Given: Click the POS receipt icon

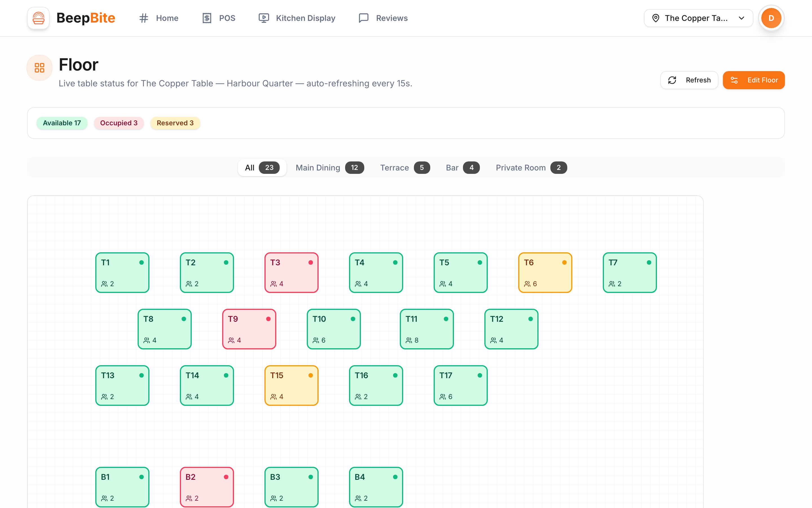Looking at the screenshot, I should point(207,18).
